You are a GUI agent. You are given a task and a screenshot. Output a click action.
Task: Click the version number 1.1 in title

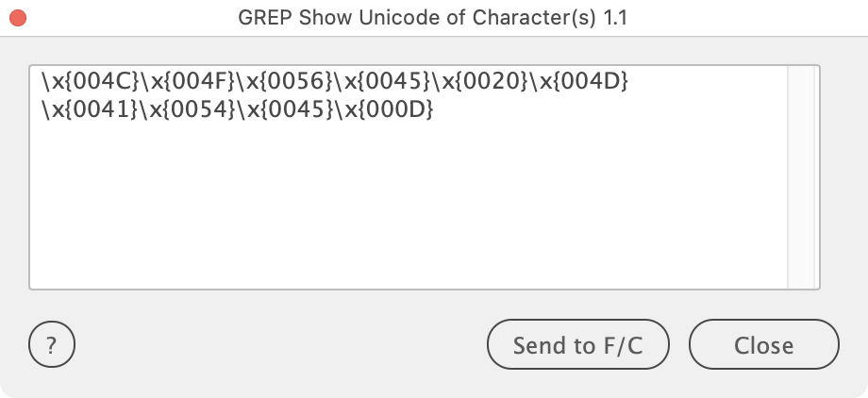[614, 18]
